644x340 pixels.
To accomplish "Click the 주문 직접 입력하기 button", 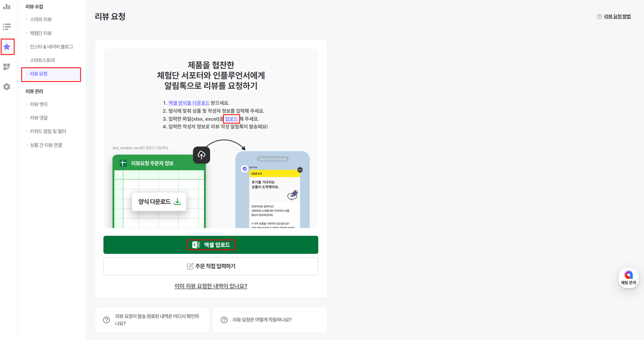I will 211,266.
